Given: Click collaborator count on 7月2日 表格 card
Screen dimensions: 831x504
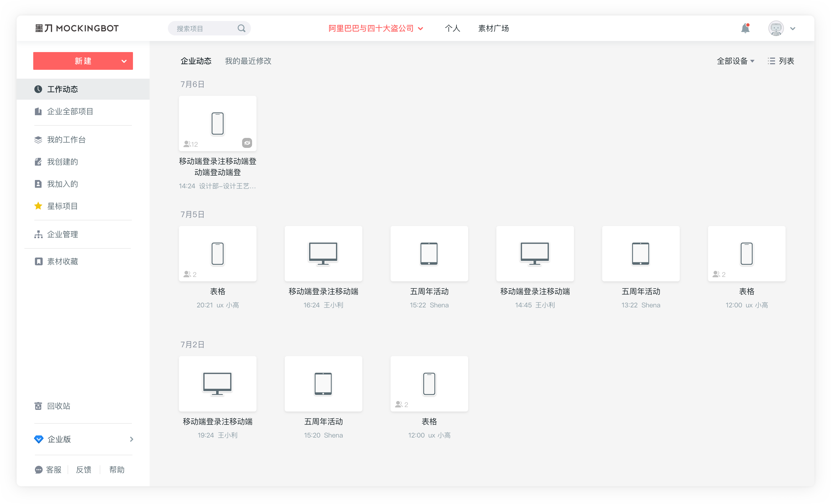Looking at the screenshot, I should [x=402, y=405].
